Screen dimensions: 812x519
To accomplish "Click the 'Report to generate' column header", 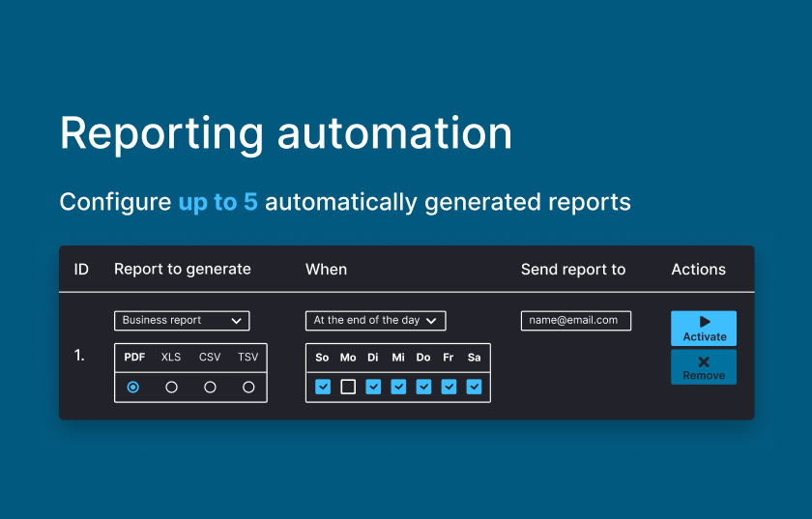I will (182, 270).
